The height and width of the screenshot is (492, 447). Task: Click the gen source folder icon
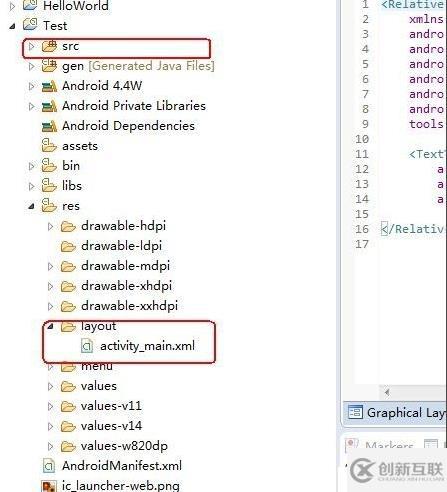pyautogui.click(x=49, y=65)
